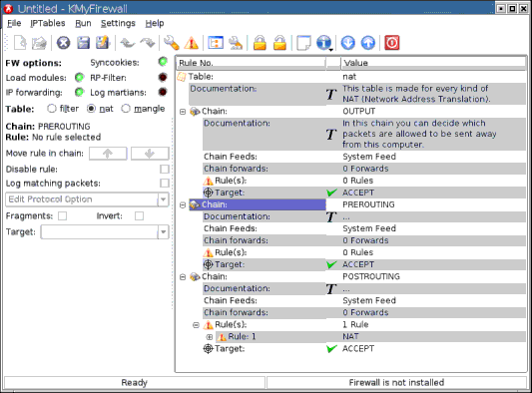Click the red KMyFirewall title bar icon

(8, 8)
